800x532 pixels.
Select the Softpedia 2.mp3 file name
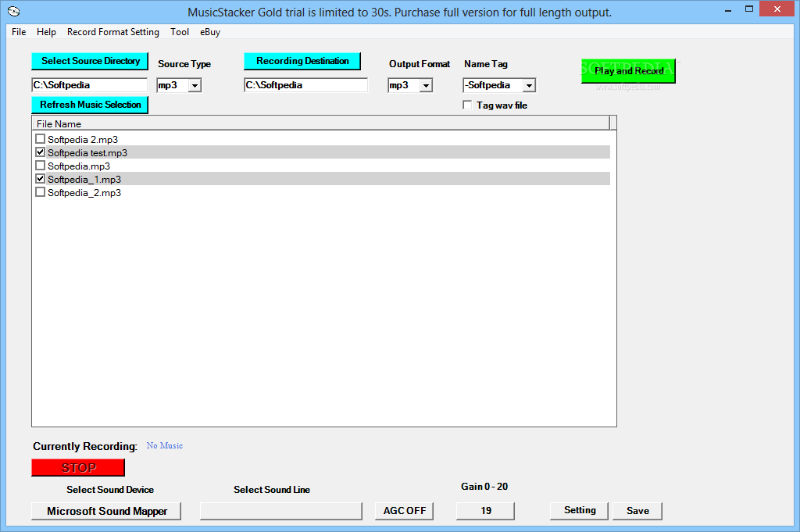[83, 139]
